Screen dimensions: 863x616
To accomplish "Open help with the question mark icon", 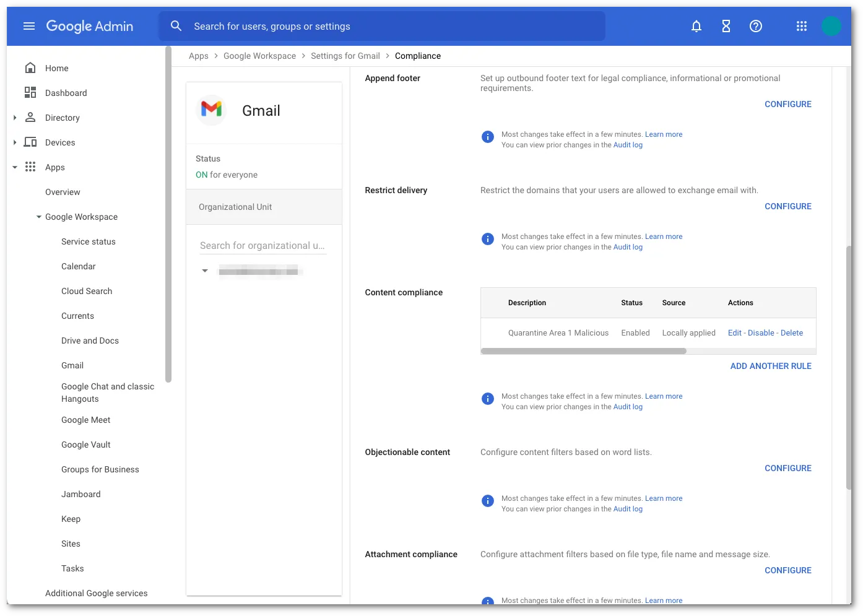I will click(x=755, y=26).
